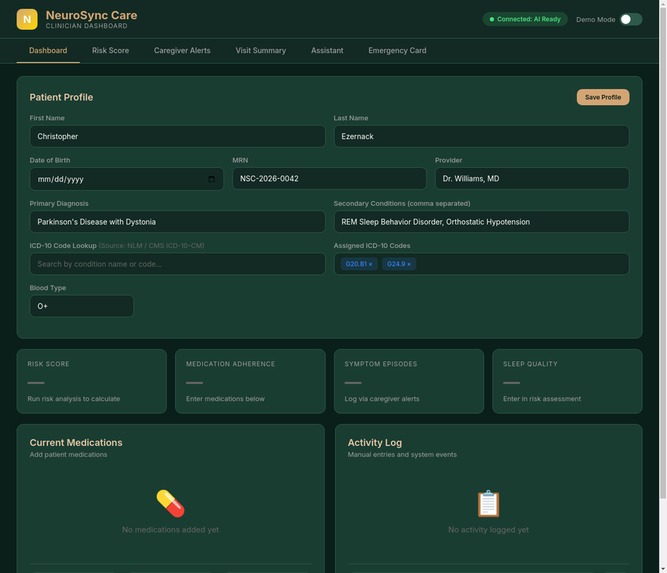
Task: Click the 'Current Medications' heading
Action: [76, 443]
